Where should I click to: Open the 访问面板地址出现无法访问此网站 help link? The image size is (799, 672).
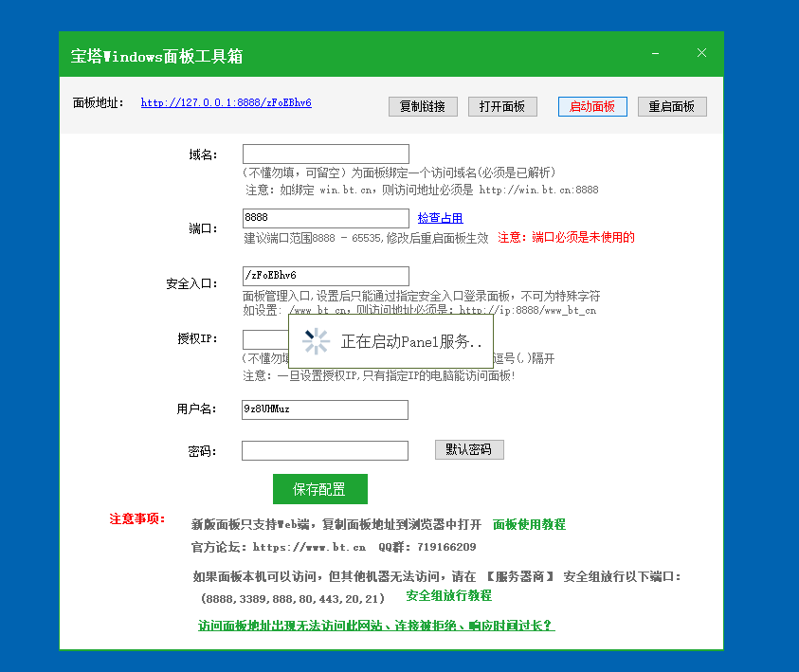376,626
